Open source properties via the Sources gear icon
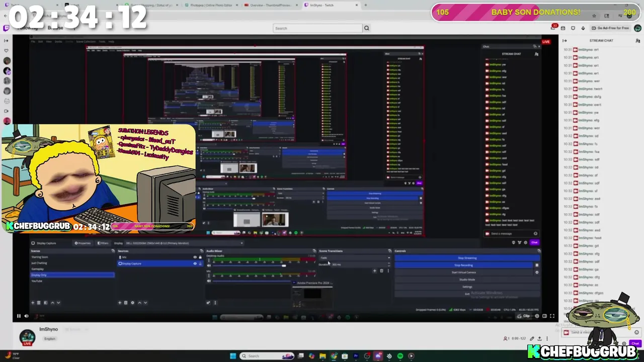This screenshot has width=644, height=362. [133, 303]
